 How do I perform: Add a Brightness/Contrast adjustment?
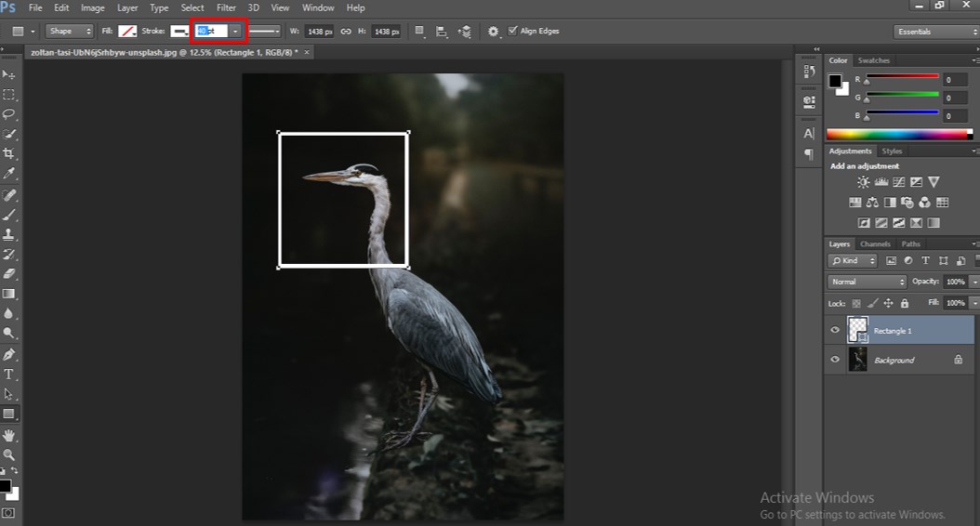coord(863,182)
